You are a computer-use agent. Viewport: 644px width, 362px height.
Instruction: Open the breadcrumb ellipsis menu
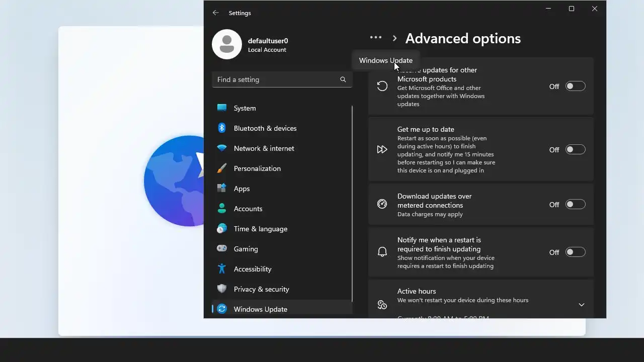(x=376, y=37)
